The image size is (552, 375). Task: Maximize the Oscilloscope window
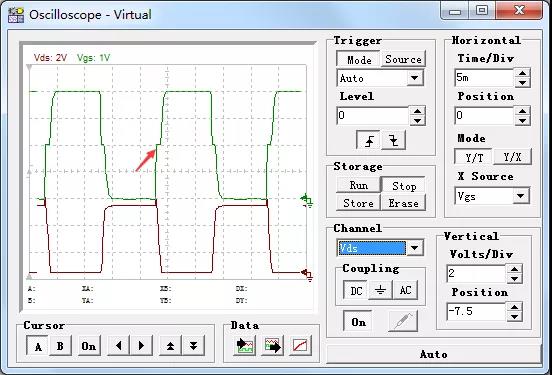click(x=482, y=11)
